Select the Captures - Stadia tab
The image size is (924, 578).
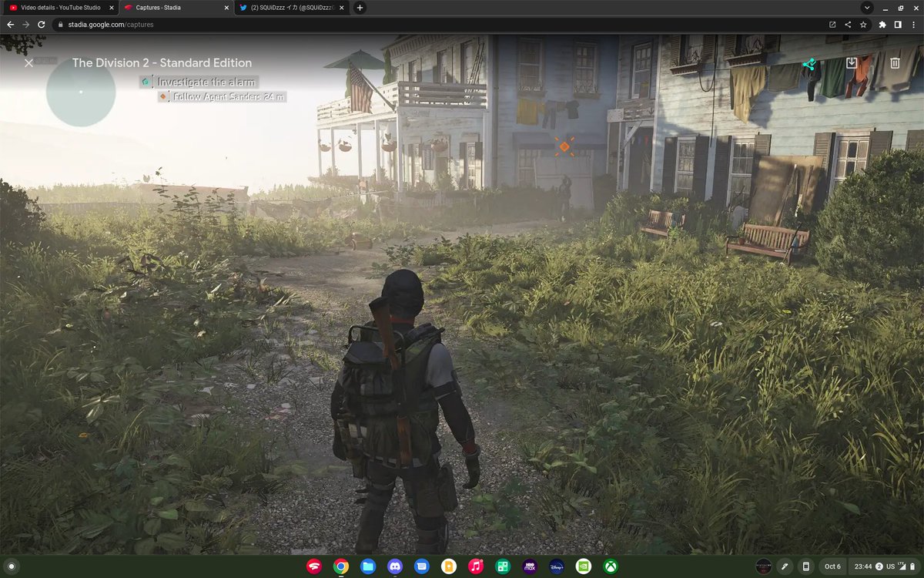pyautogui.click(x=176, y=8)
